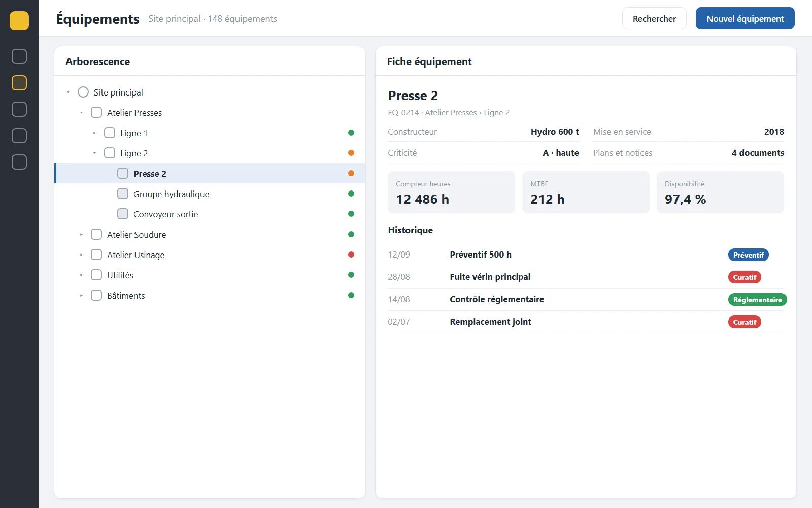Image resolution: width=812 pixels, height=508 pixels.
Task: Collapse the Atelier Presses branch
Action: pyautogui.click(x=81, y=112)
